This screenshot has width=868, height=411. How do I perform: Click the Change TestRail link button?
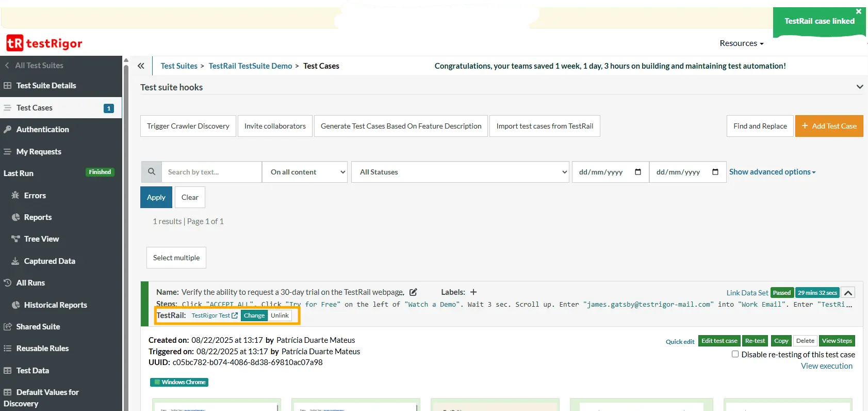pos(254,315)
